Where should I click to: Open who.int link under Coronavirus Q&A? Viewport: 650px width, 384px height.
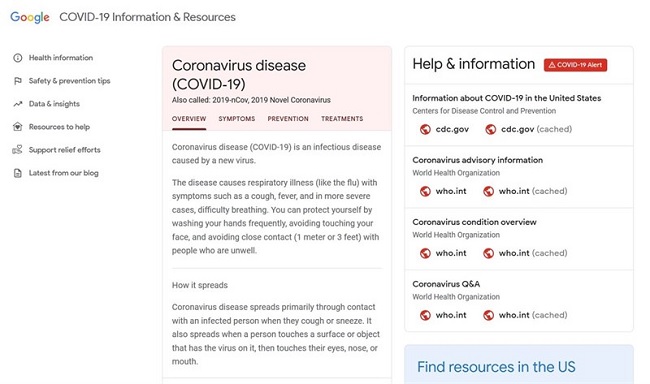point(451,315)
